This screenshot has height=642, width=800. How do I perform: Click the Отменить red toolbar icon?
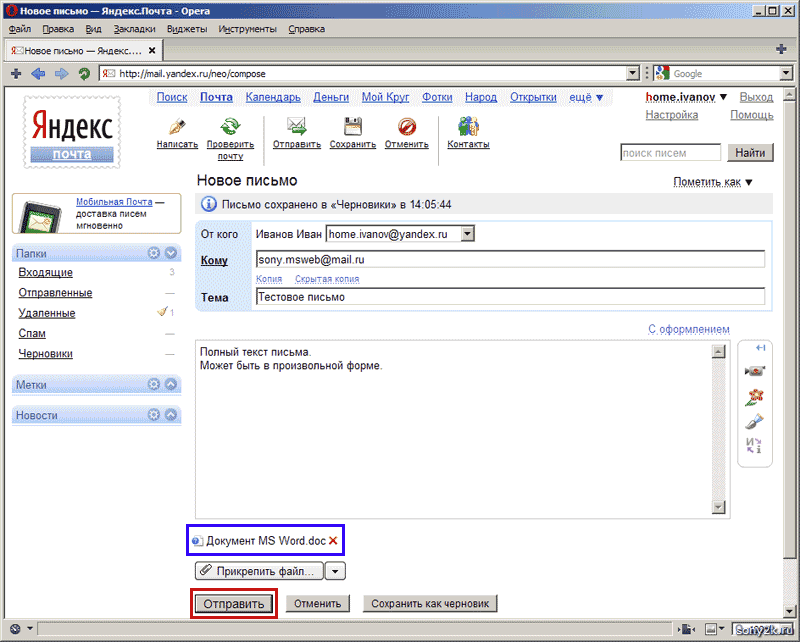[407, 126]
